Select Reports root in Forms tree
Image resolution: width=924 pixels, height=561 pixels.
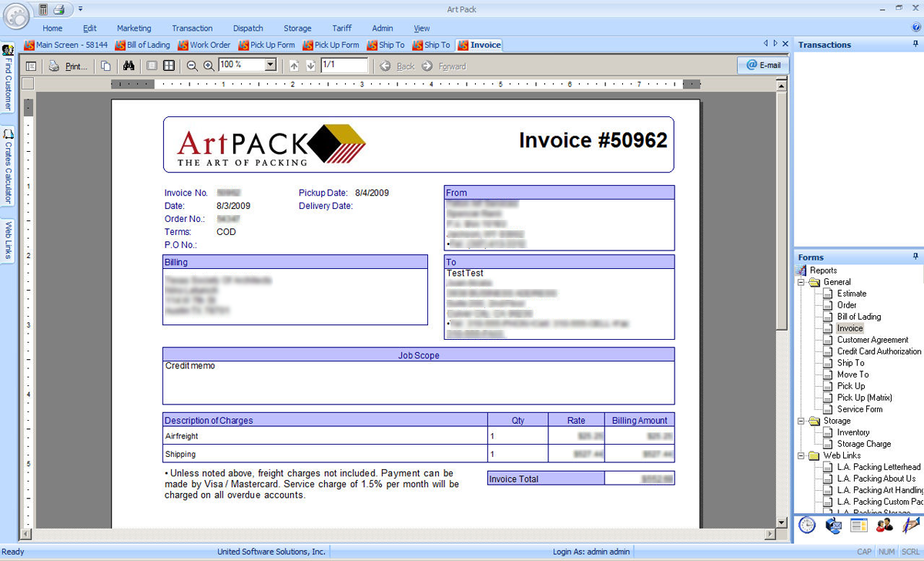click(823, 270)
